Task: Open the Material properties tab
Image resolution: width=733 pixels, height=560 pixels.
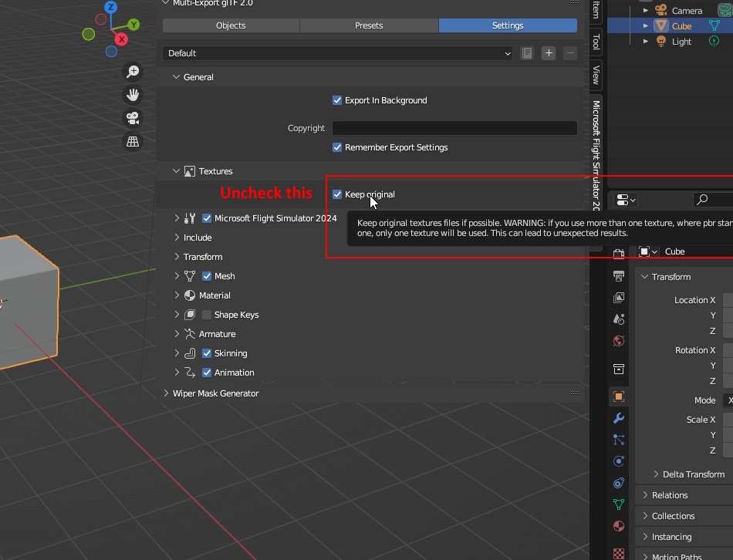Action: click(618, 526)
